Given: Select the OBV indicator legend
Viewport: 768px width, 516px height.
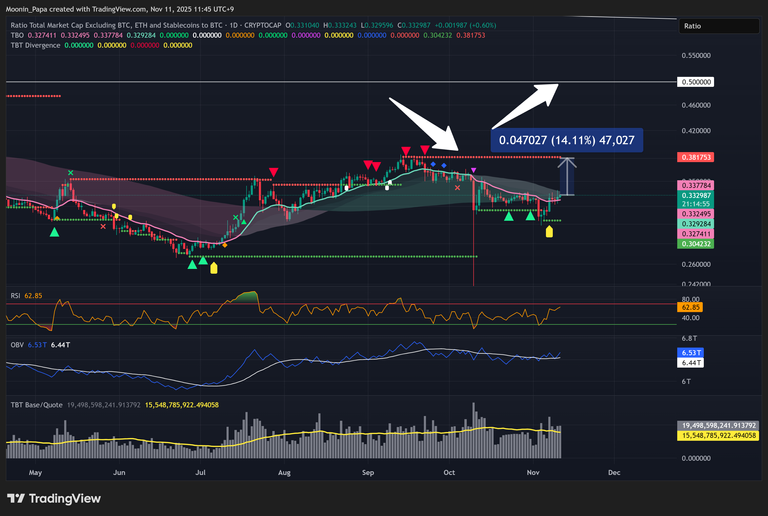Looking at the screenshot, I should (17, 344).
